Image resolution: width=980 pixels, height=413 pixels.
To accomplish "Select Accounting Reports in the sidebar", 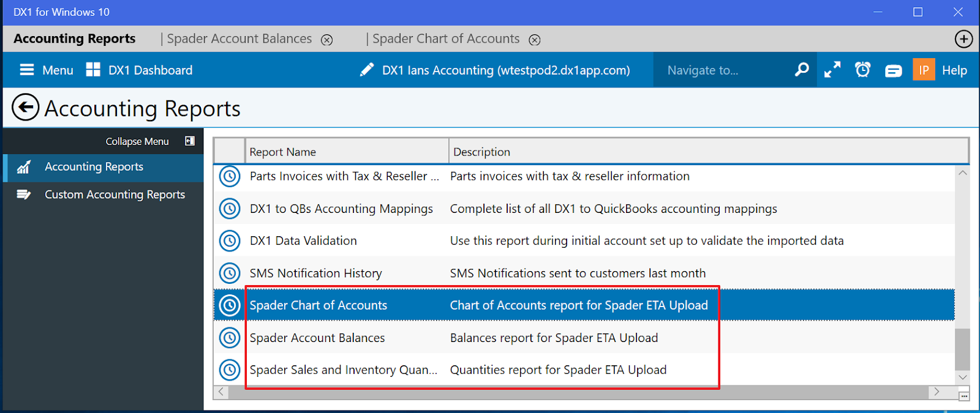I will pos(103,167).
